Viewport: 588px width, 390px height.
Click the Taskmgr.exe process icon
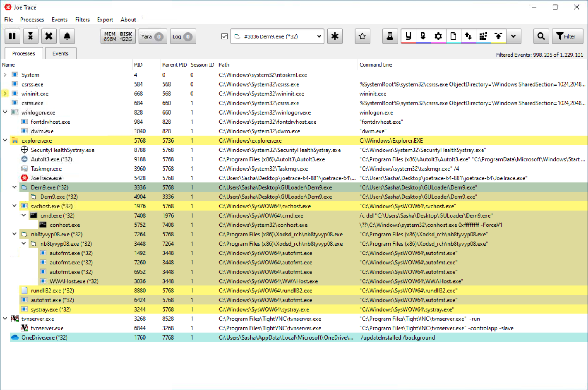tap(24, 168)
